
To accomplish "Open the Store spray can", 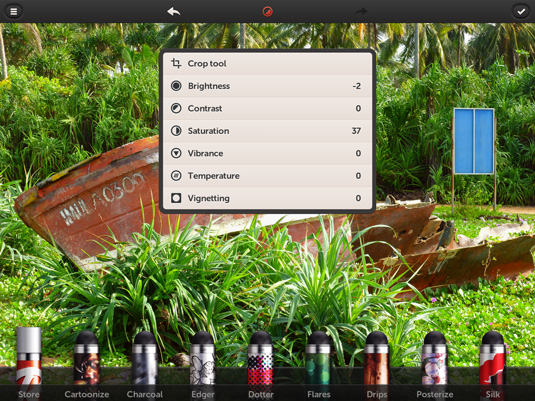I will click(x=29, y=363).
